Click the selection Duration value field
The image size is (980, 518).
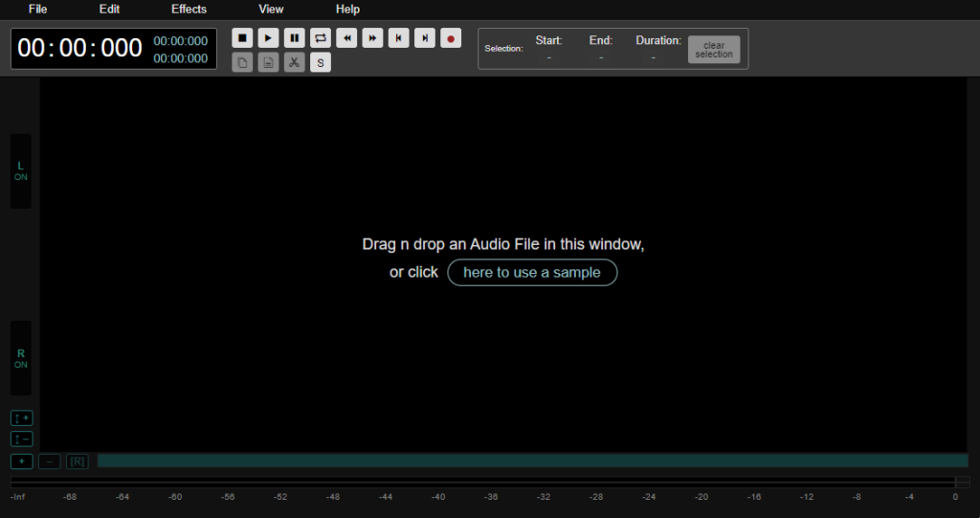653,57
